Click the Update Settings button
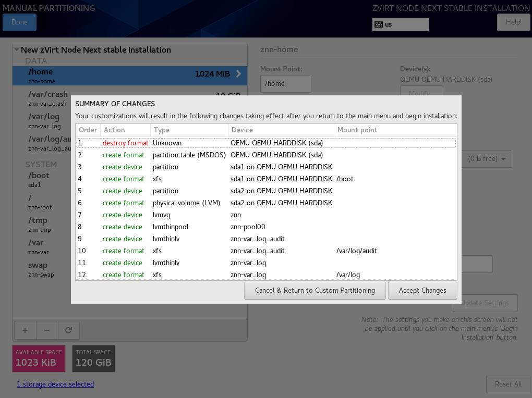The width and height of the screenshot is (532, 398). click(485, 303)
